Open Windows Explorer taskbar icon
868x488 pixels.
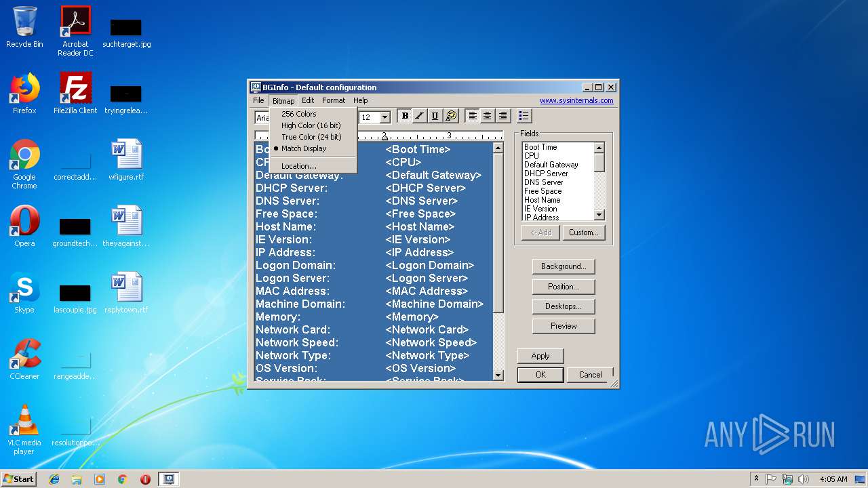click(x=77, y=479)
